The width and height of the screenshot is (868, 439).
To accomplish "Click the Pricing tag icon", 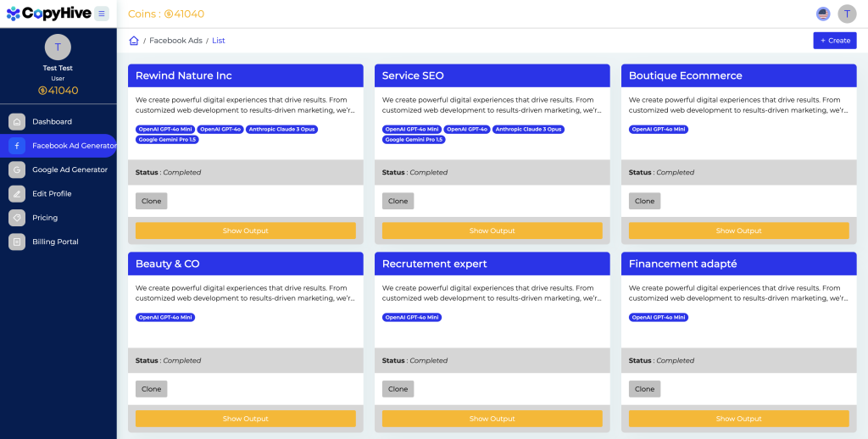I will click(x=17, y=218).
